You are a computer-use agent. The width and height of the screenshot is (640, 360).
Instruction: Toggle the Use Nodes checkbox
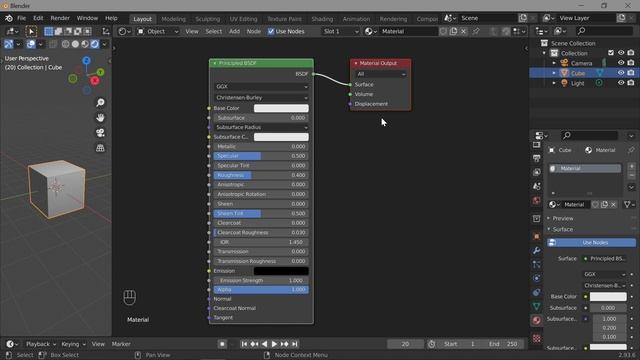coord(271,31)
